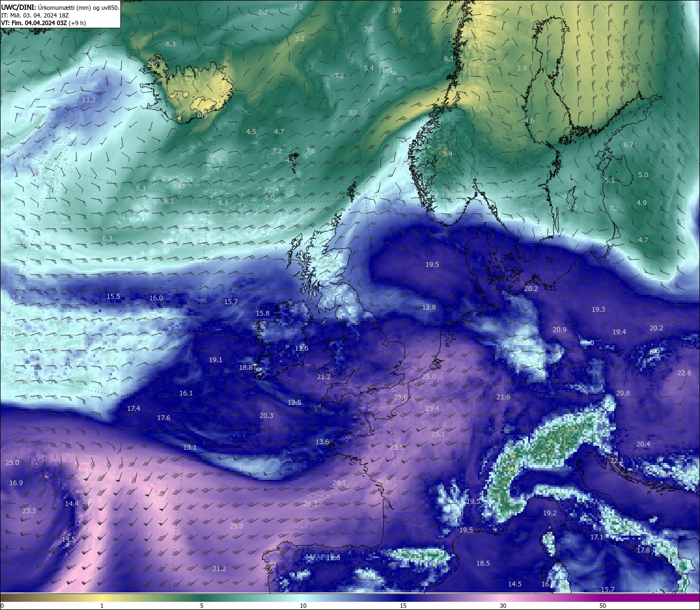
Task: Click the 6.0 value south of Faroes
Action: [270, 197]
